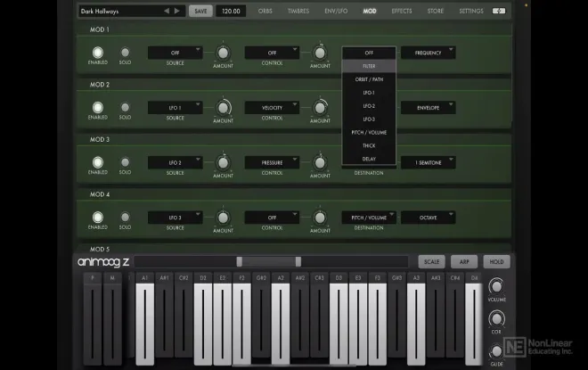
Task: Toggle MOD 1 Enabled button
Action: 98,53
